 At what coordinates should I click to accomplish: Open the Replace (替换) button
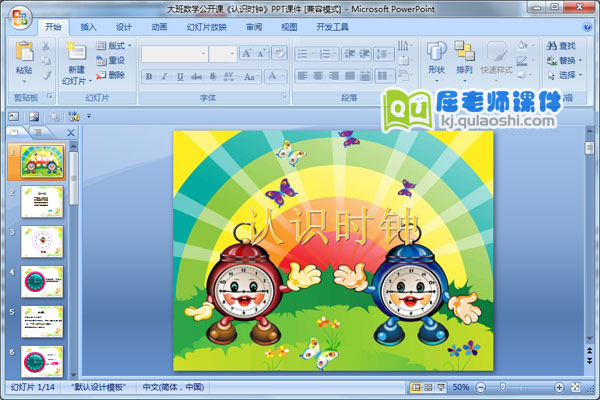tap(564, 60)
